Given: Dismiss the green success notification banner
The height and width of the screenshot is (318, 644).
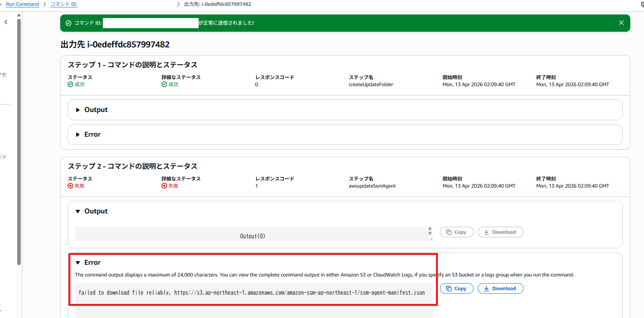Looking at the screenshot, I should click(621, 23).
